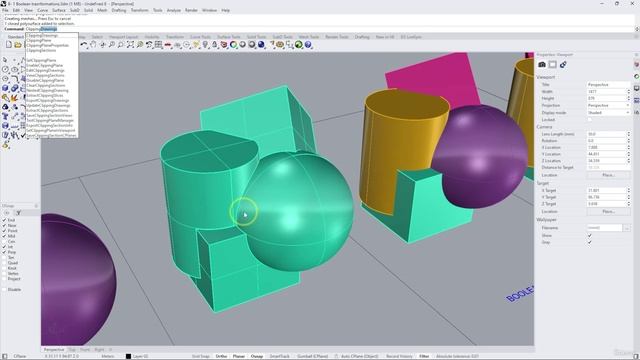Click the New file icon
The image size is (640, 360).
point(9,44)
